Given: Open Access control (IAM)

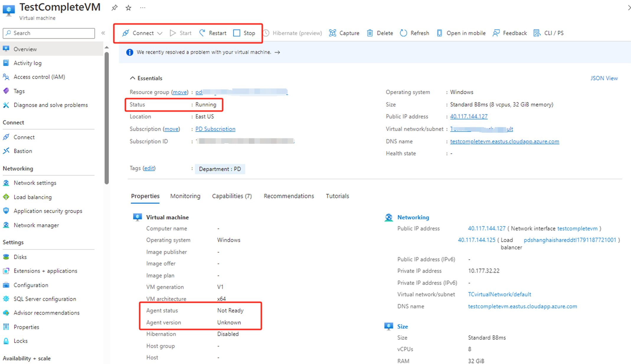Looking at the screenshot, I should pyautogui.click(x=39, y=77).
